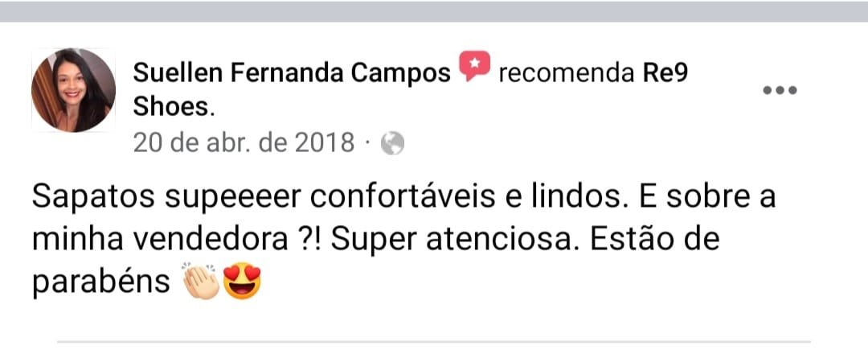
Task: Click the word Shoes under the name
Action: click(x=171, y=107)
